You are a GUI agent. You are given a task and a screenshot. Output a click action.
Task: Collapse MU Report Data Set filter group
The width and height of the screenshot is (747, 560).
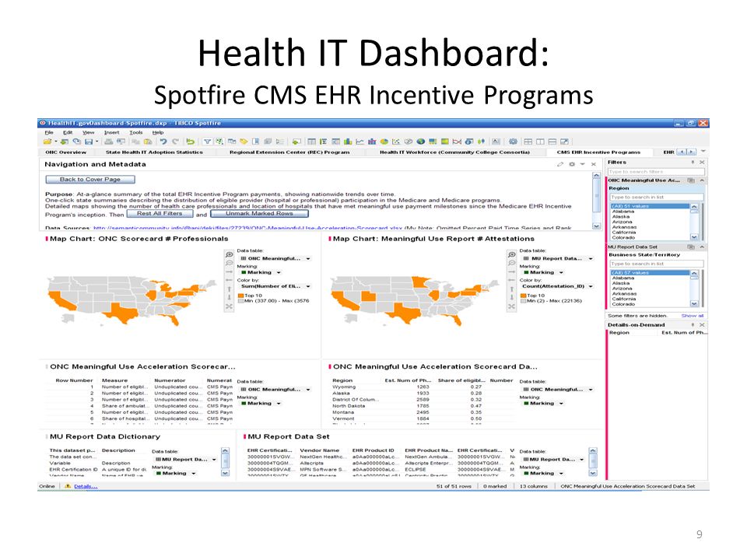[x=702, y=247]
